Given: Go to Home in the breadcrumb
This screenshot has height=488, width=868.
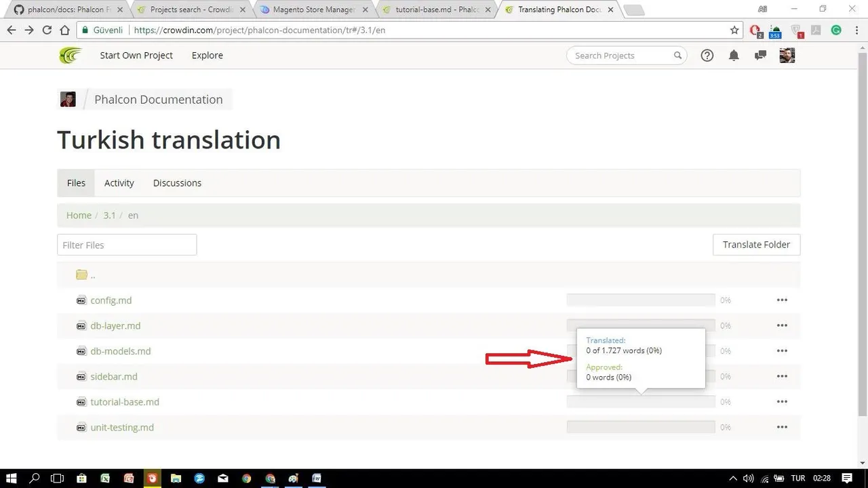Looking at the screenshot, I should click(79, 216).
